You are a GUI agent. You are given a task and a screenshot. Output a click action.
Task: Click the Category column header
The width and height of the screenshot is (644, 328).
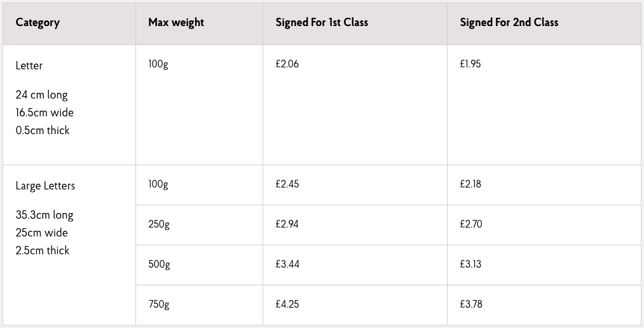click(38, 22)
